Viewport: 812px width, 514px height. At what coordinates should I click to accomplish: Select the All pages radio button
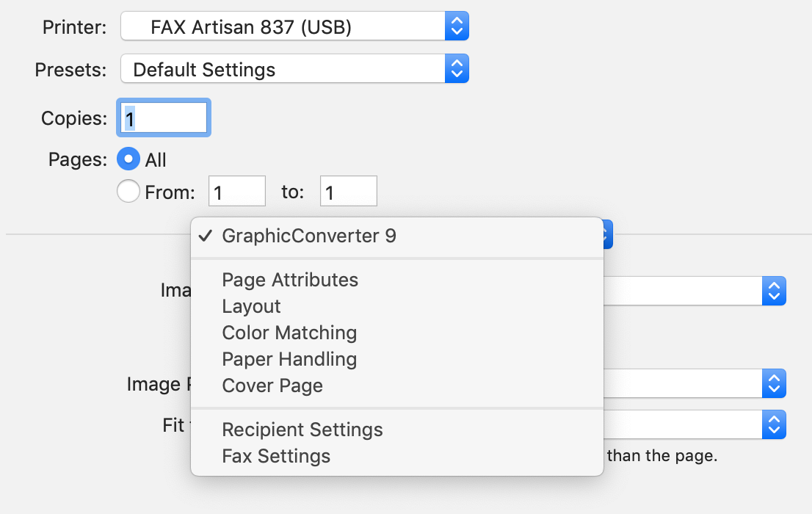pyautogui.click(x=128, y=159)
